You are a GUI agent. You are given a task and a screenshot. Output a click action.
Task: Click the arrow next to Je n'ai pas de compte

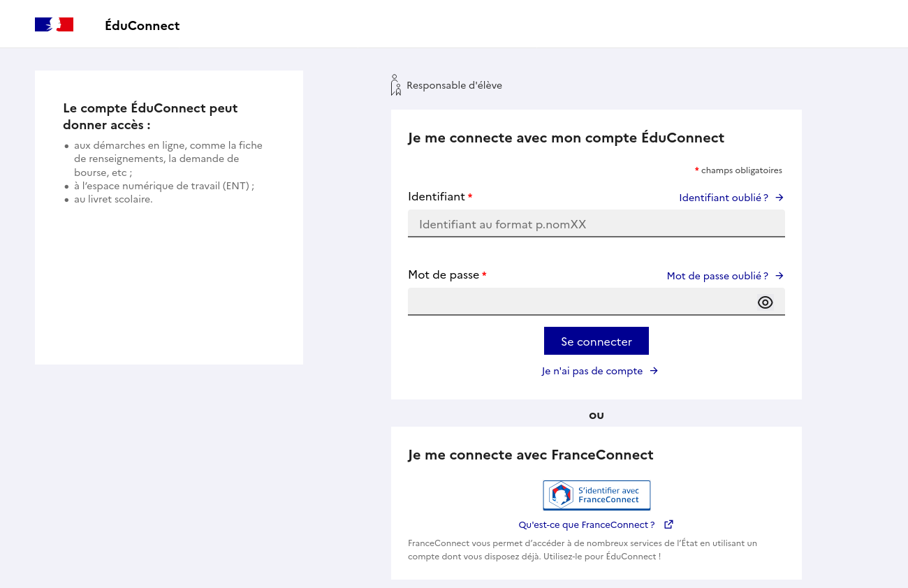(654, 371)
